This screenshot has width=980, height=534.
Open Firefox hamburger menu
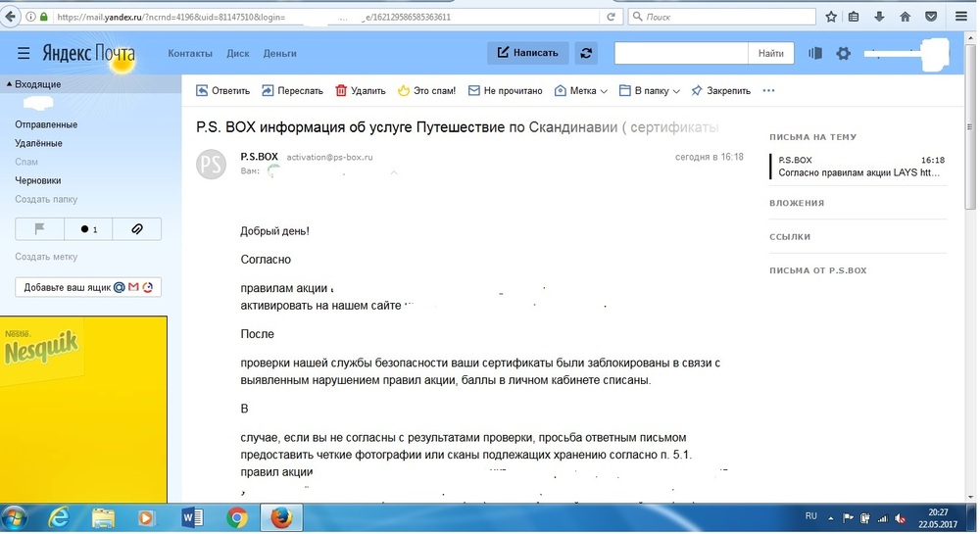tap(961, 17)
